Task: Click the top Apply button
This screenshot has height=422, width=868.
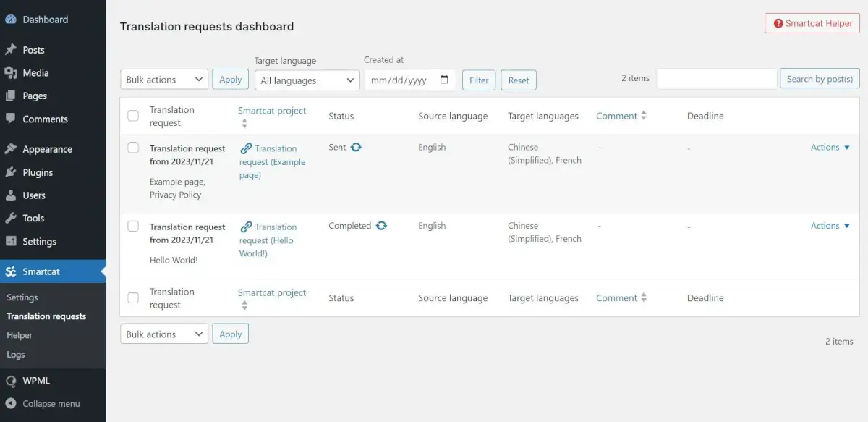Action: (x=230, y=80)
